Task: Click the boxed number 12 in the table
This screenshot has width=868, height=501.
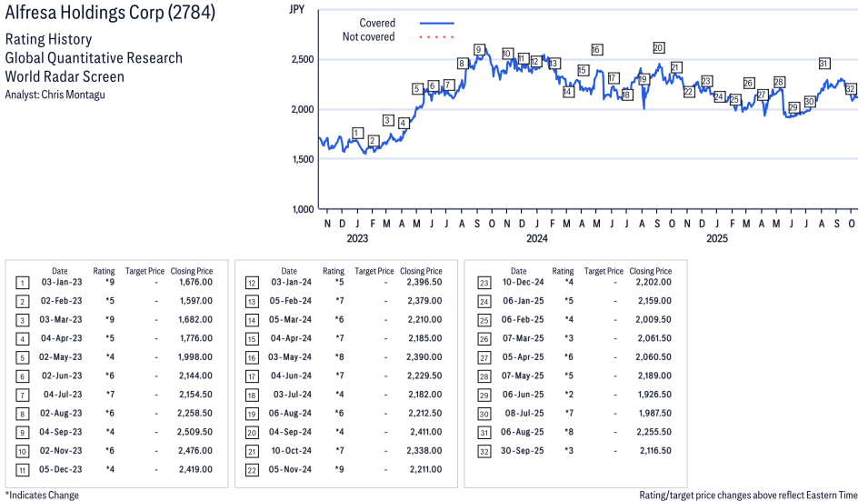Action: [252, 283]
